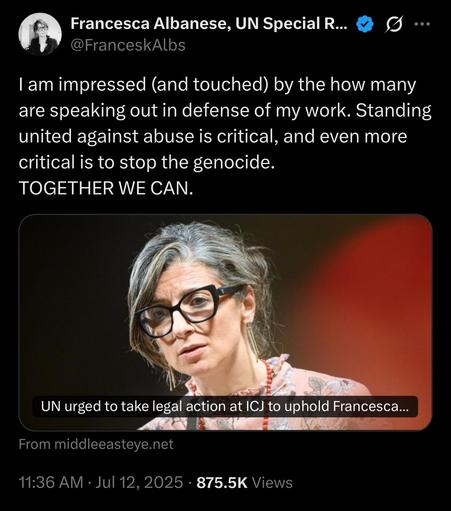Open the three-dot more options menu
Screen dimensions: 451x511
click(x=422, y=24)
